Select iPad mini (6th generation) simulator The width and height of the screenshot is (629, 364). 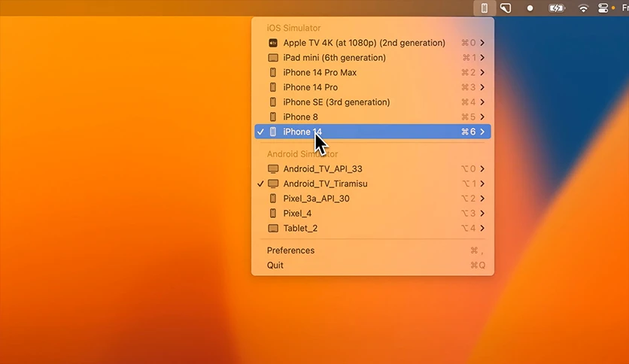click(372, 58)
